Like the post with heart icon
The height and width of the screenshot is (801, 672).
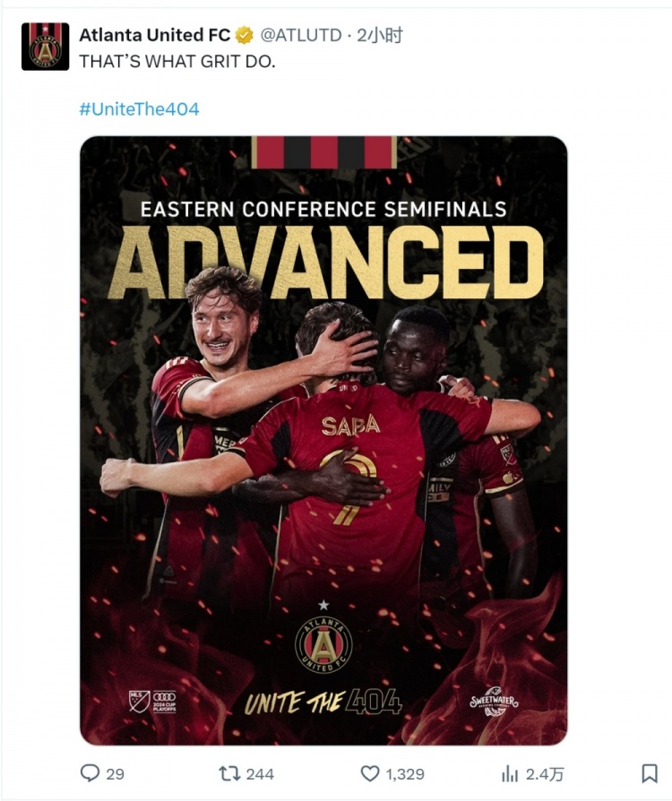point(370,773)
